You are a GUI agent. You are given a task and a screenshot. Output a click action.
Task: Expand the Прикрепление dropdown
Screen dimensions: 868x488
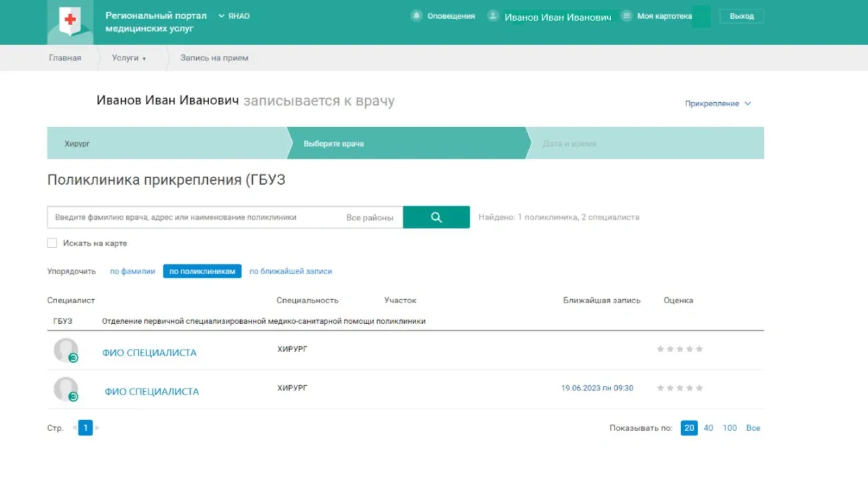(x=717, y=104)
